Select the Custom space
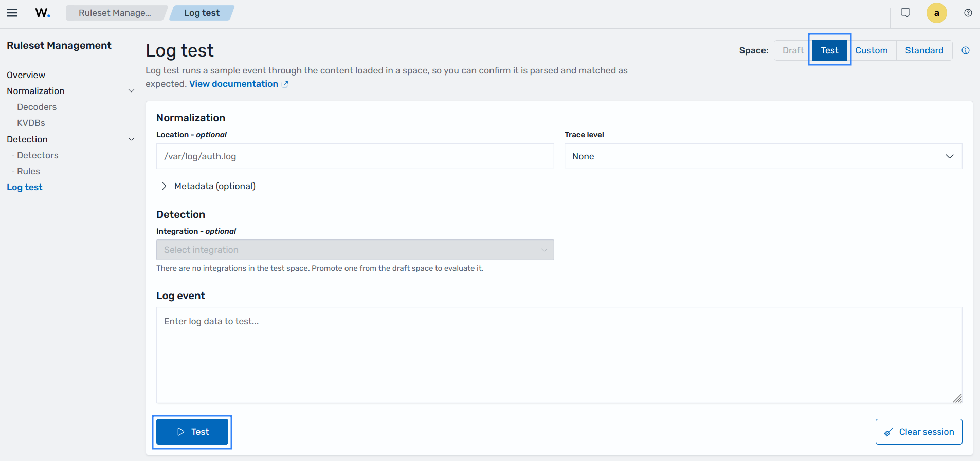 872,50
